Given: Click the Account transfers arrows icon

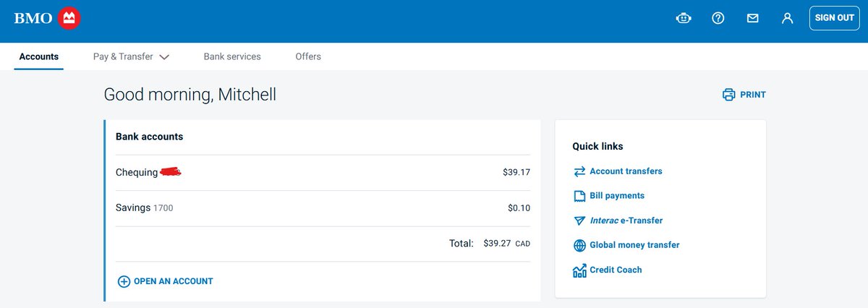Looking at the screenshot, I should [x=579, y=171].
